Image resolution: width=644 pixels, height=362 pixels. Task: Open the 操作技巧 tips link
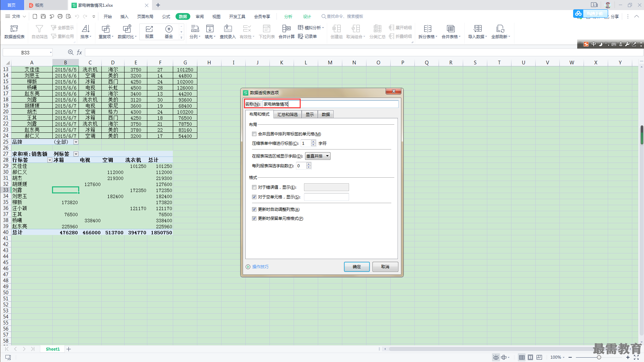(260, 267)
